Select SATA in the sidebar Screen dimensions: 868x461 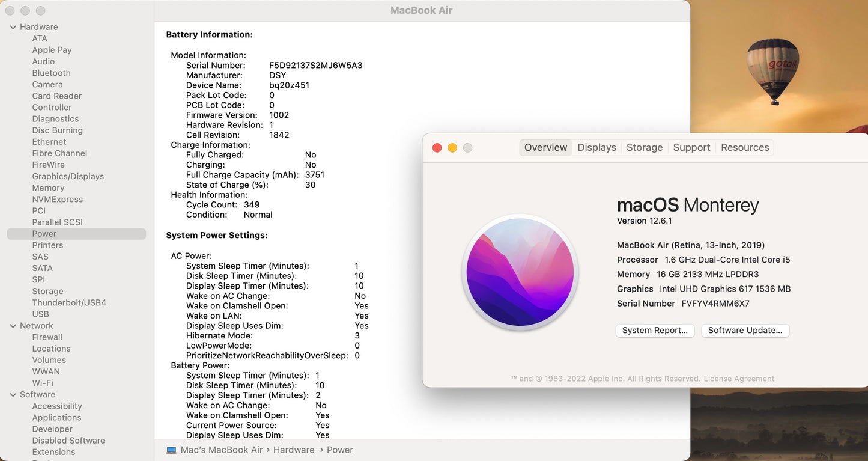(43, 268)
